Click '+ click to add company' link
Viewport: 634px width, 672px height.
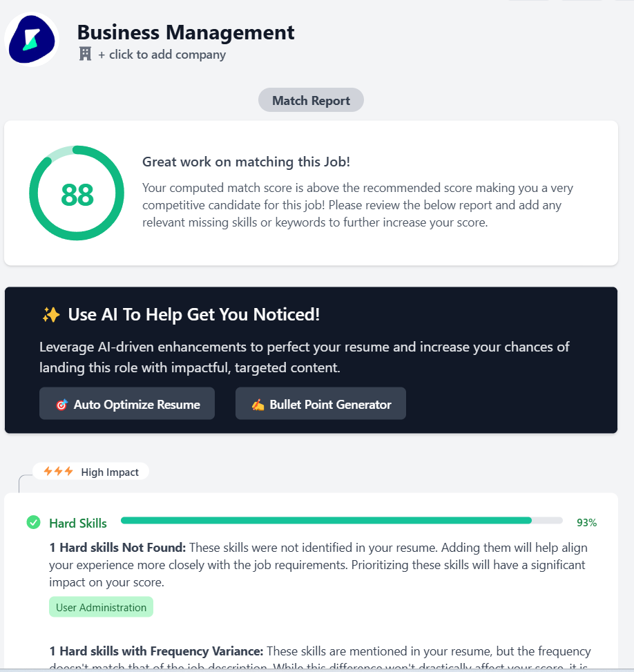162,55
